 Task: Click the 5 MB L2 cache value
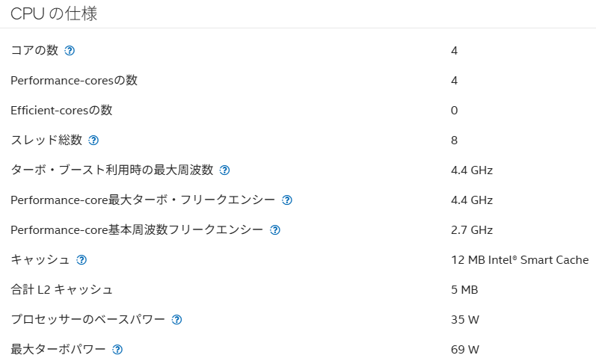click(x=464, y=290)
